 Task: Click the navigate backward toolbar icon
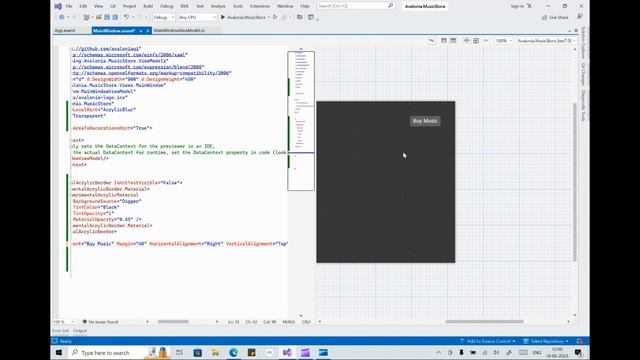coord(62,17)
